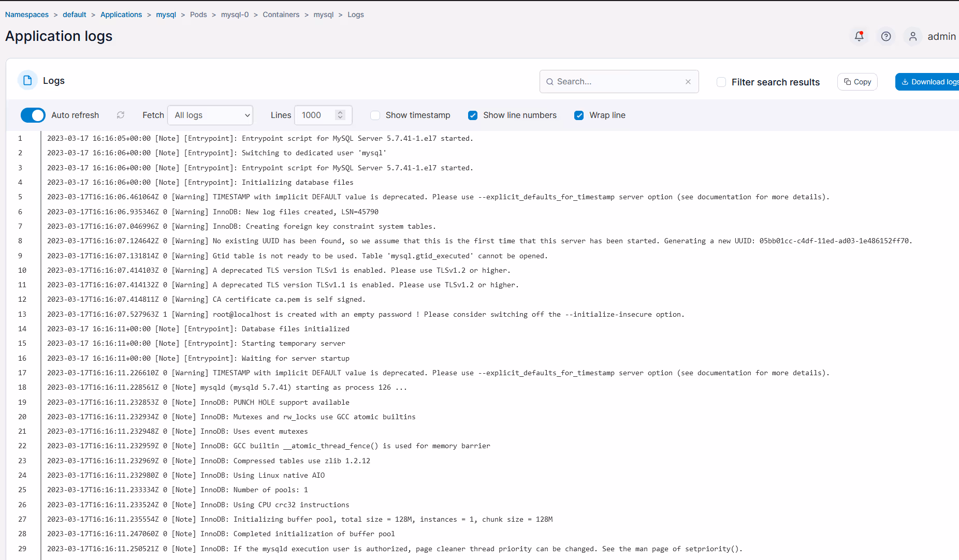Click log line 18 'mysqld starting as process 126'
The width and height of the screenshot is (959, 560).
[227, 387]
